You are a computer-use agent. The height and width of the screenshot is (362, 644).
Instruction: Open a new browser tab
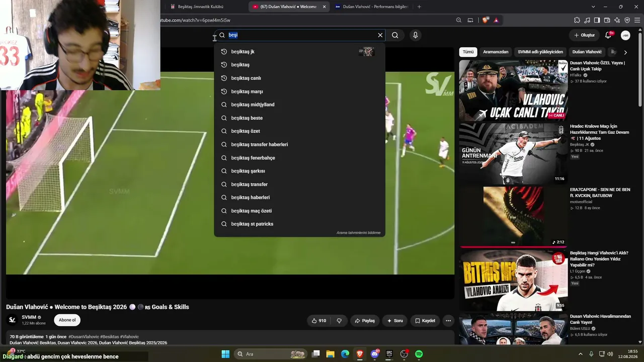click(x=419, y=7)
